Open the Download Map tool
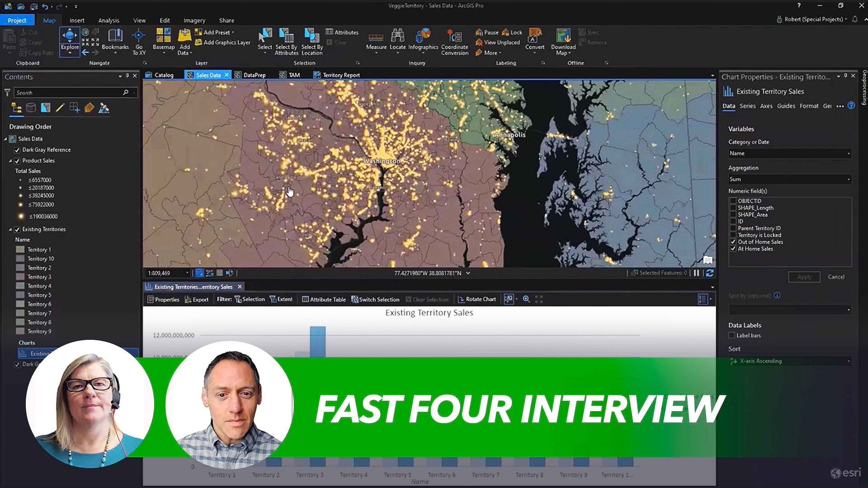Image resolution: width=868 pixels, height=488 pixels. pyautogui.click(x=563, y=42)
